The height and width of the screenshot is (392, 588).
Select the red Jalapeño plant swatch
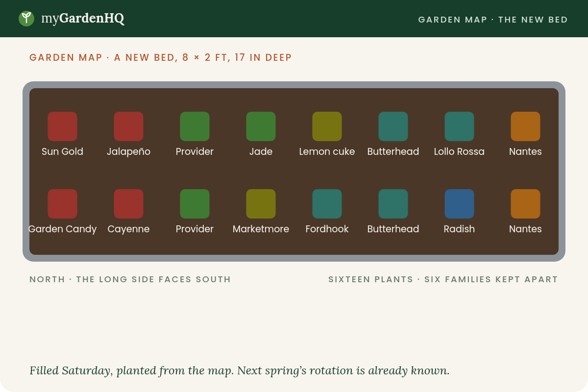pyautogui.click(x=128, y=126)
